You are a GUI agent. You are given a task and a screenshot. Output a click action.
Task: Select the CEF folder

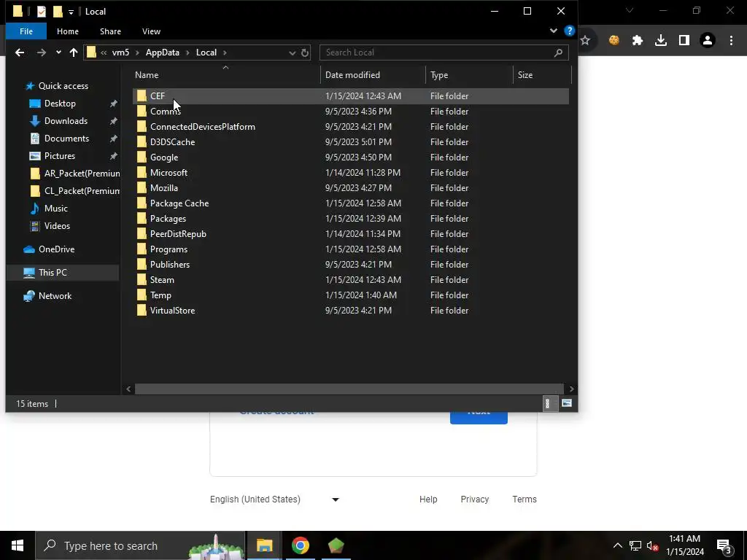coord(351,96)
